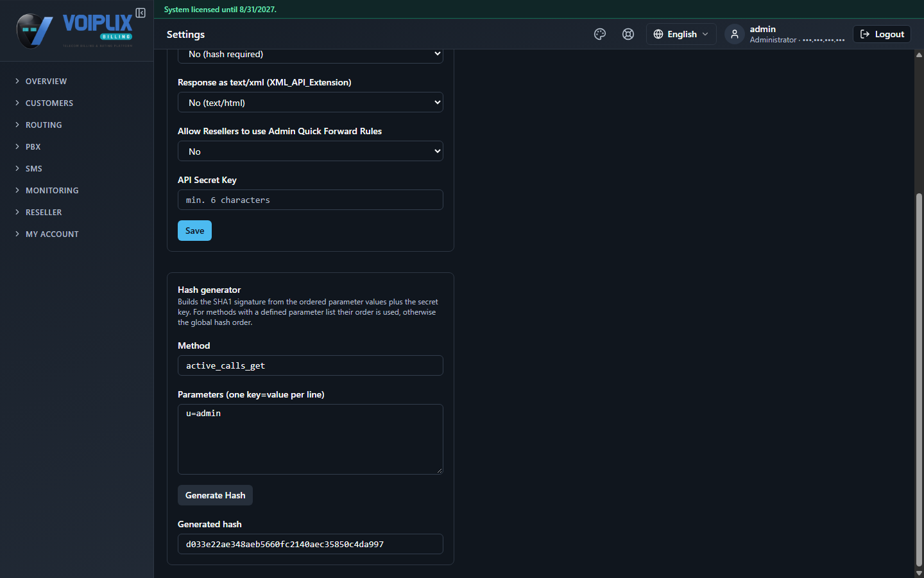Viewport: 924px width, 578px height.
Task: Save the API settings
Action: click(194, 231)
